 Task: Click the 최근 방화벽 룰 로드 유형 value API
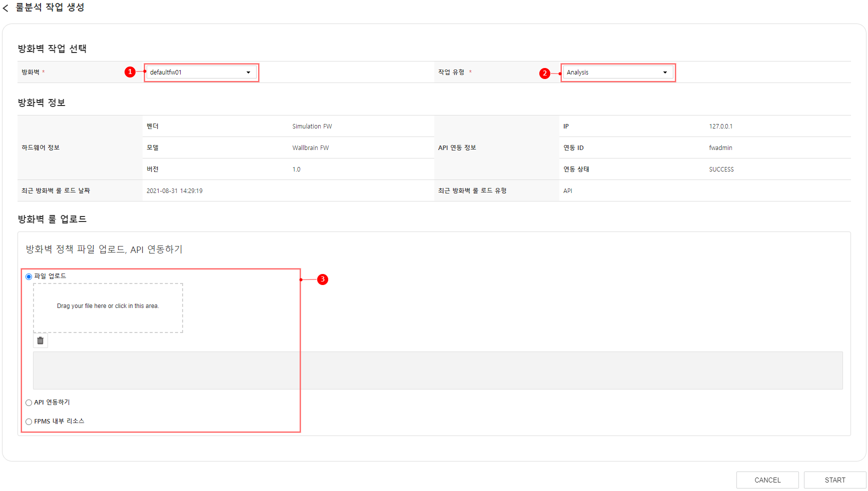[568, 191]
